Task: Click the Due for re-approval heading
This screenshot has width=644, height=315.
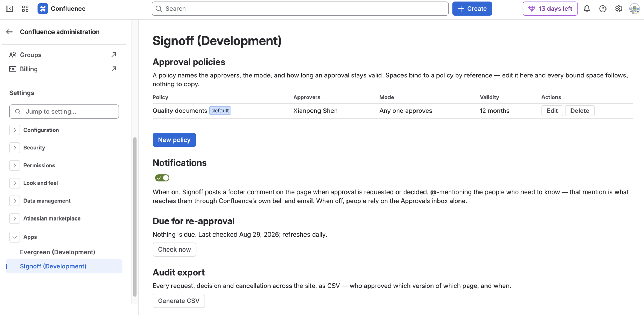Action: click(194, 221)
